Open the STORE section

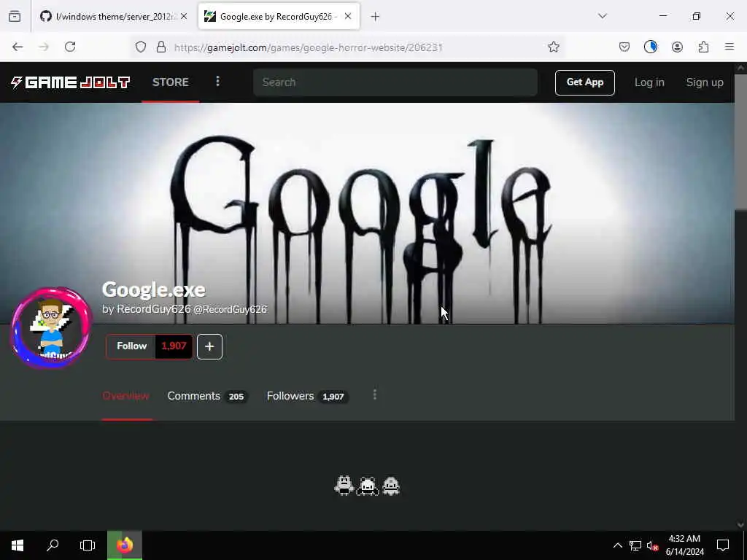[x=171, y=82]
